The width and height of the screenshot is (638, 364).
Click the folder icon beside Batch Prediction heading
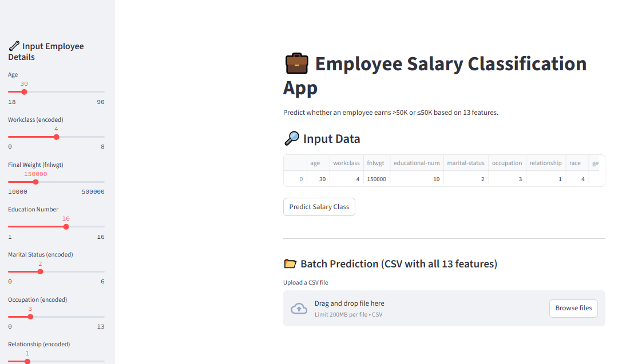pyautogui.click(x=291, y=263)
